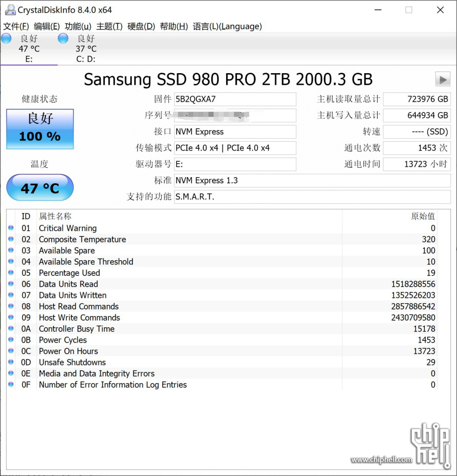The width and height of the screenshot is (457, 476).
Task: Click raw value 1352526203
Action: pos(413,295)
